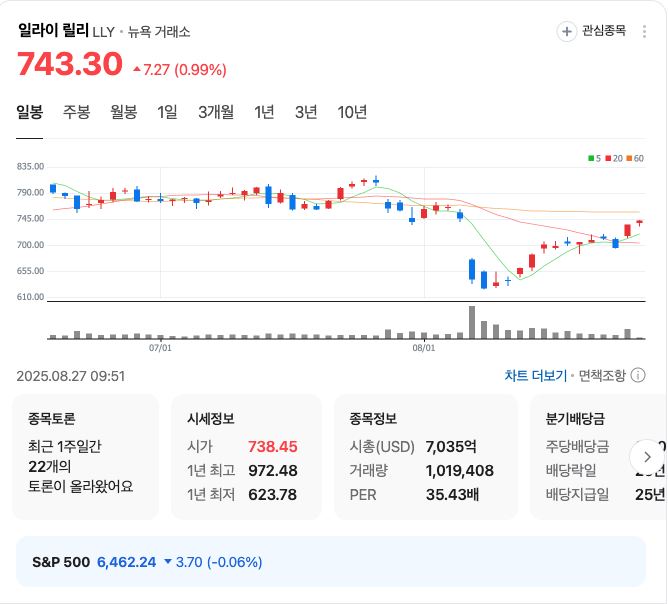
Task: Click the 07/01 date axis label
Action: [160, 348]
